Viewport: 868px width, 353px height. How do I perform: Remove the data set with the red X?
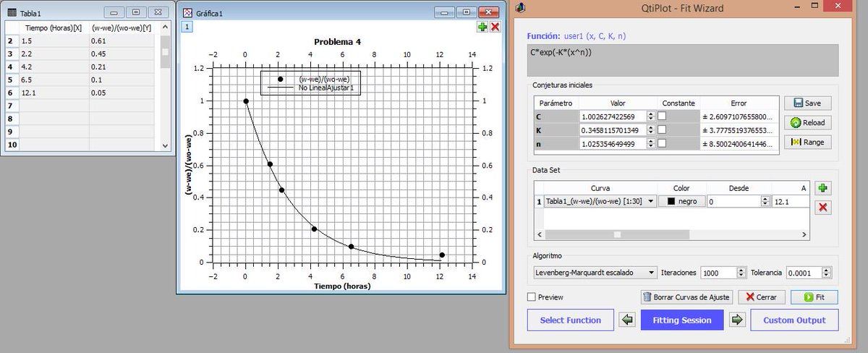coord(822,208)
